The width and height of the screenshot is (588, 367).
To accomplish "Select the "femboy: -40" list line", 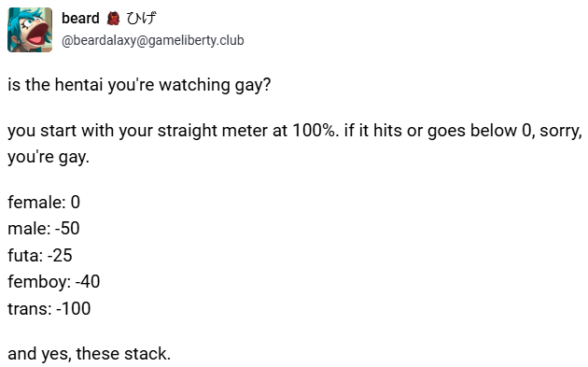I will point(53,282).
